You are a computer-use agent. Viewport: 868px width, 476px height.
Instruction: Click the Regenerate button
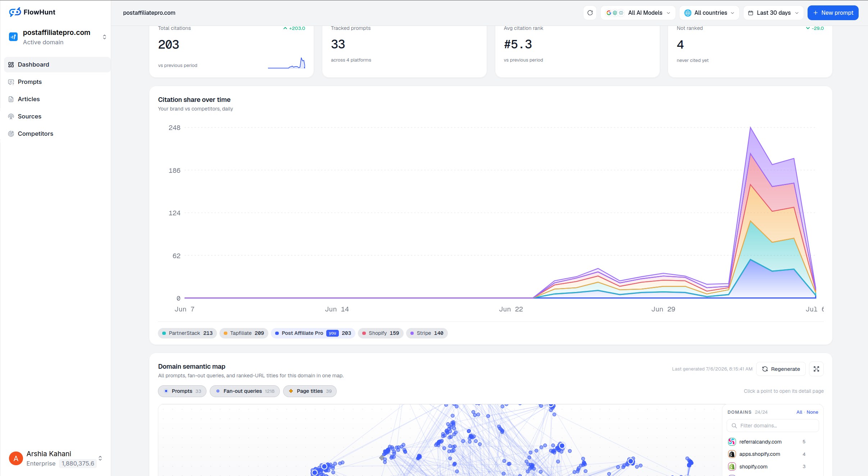point(781,369)
